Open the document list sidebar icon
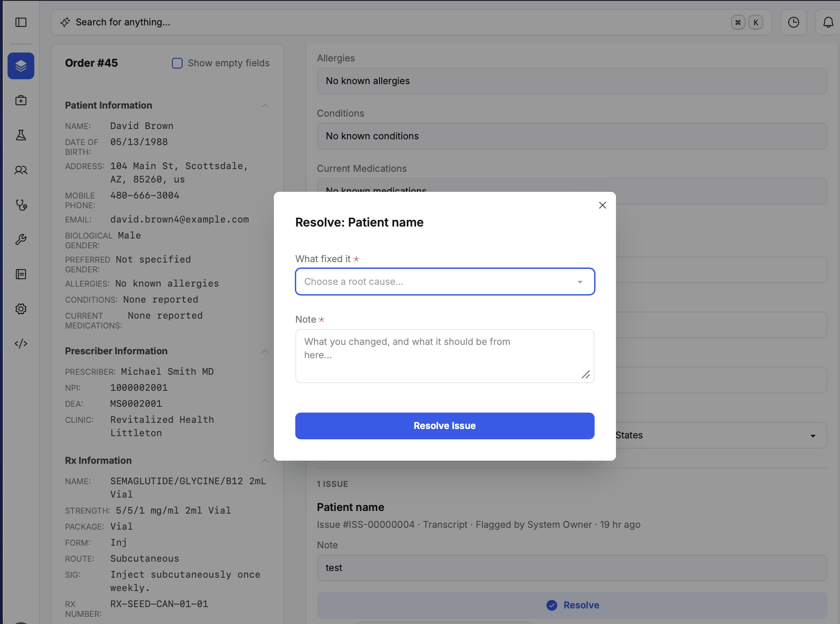This screenshot has width=840, height=624. [x=21, y=274]
